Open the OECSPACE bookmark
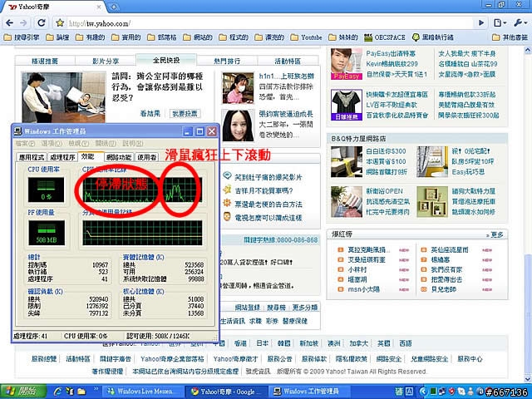This screenshot has height=399, width=532. 385,37
